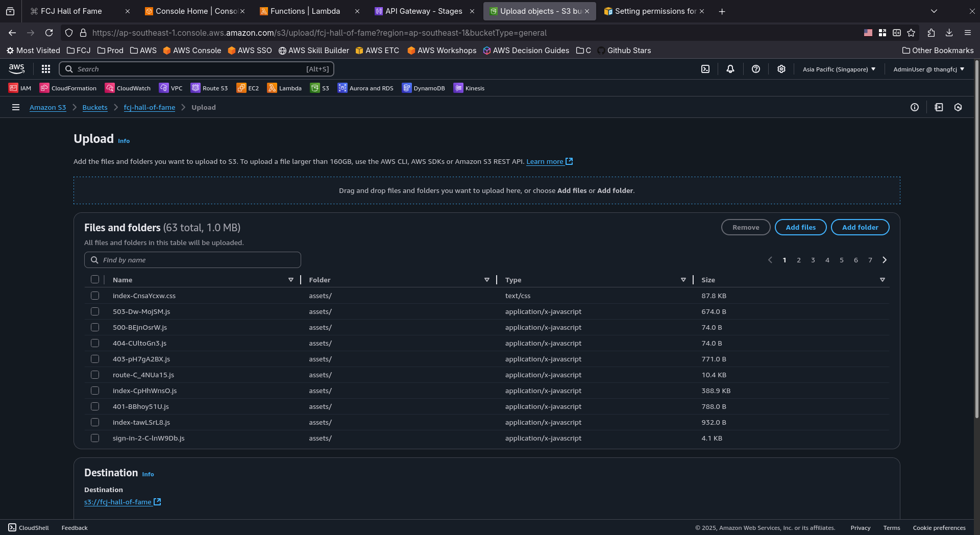Sort by the Name column arrow
980x535 pixels.
point(291,280)
